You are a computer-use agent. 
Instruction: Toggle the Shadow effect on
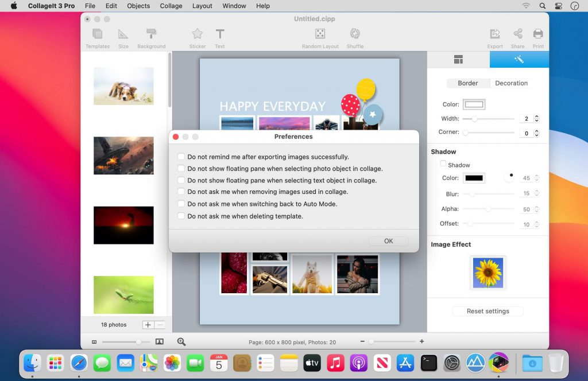[x=443, y=165]
